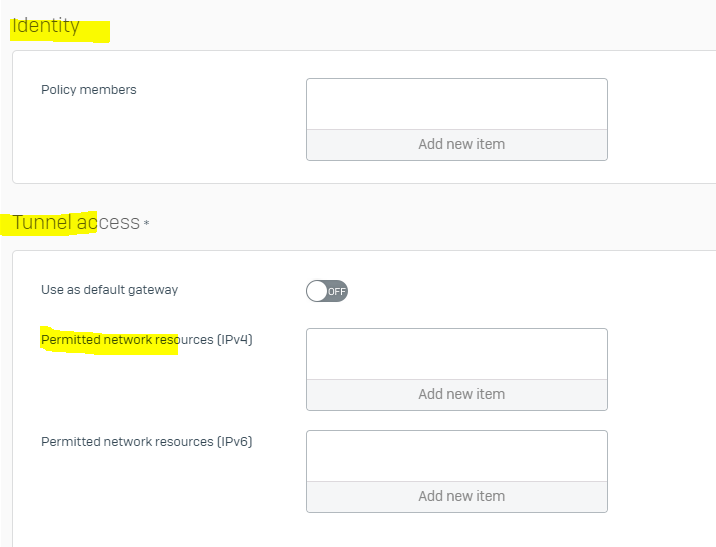This screenshot has height=547, width=716.
Task: Click the Policy members label
Action: pos(89,89)
